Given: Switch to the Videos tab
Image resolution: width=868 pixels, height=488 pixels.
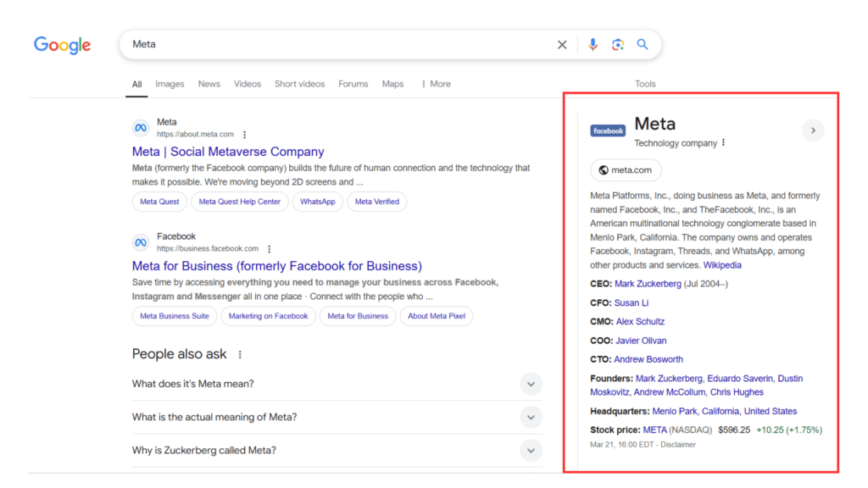Looking at the screenshot, I should 247,84.
